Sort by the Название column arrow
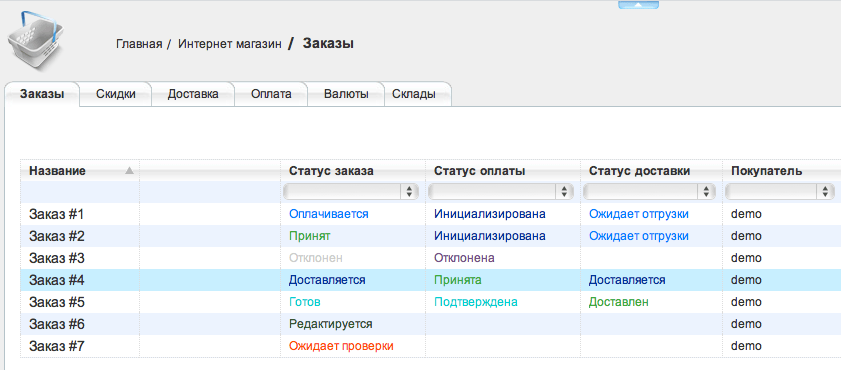Image resolution: width=841 pixels, height=370 pixels. (129, 171)
